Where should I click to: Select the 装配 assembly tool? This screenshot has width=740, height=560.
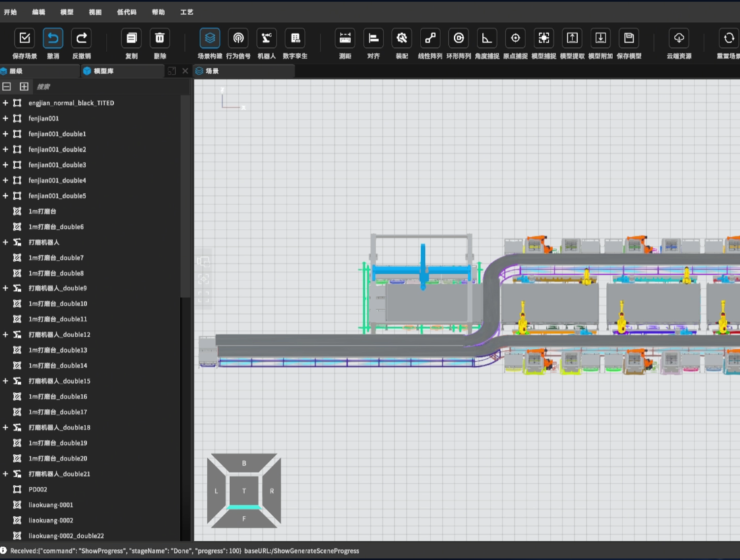click(402, 38)
